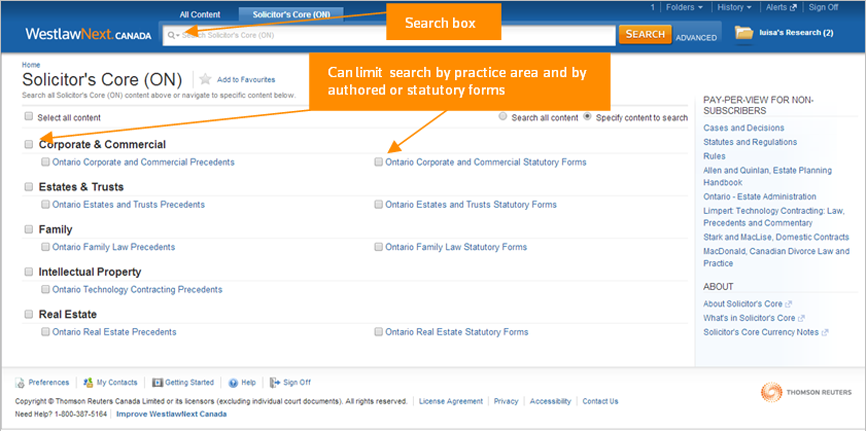Check the Corporate & Commercial checkbox
The width and height of the screenshot is (866, 431).
[x=29, y=144]
